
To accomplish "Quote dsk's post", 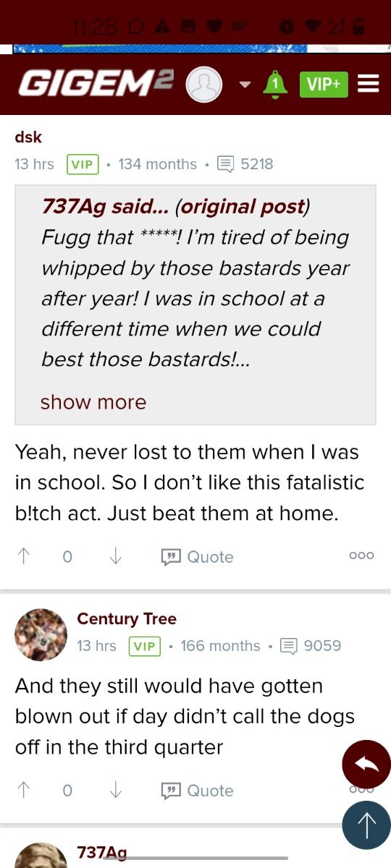I will (x=197, y=556).
